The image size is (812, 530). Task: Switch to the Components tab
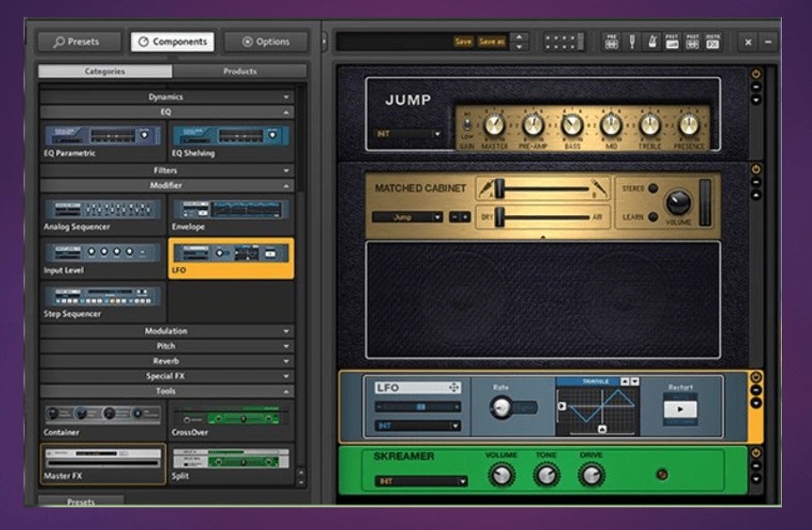(173, 41)
